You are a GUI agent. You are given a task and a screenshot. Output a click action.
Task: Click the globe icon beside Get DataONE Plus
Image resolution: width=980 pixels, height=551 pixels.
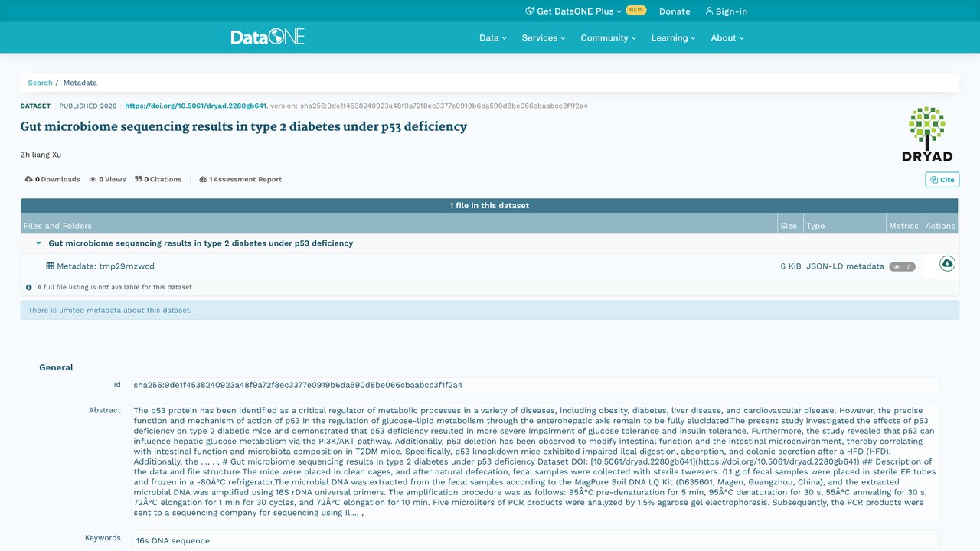[x=530, y=11]
